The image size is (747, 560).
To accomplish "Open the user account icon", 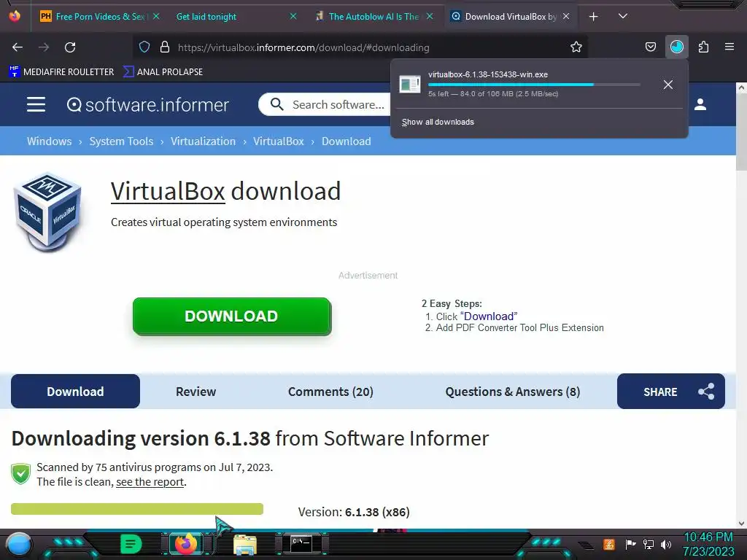I will pos(700,104).
